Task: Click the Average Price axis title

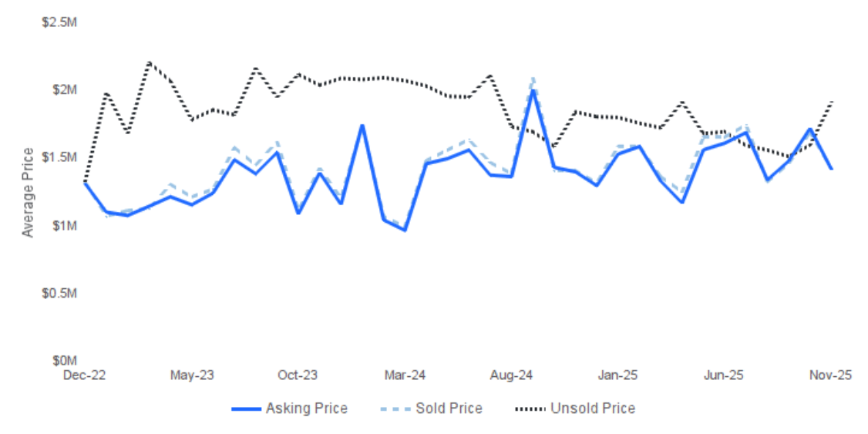Action: click(x=29, y=193)
